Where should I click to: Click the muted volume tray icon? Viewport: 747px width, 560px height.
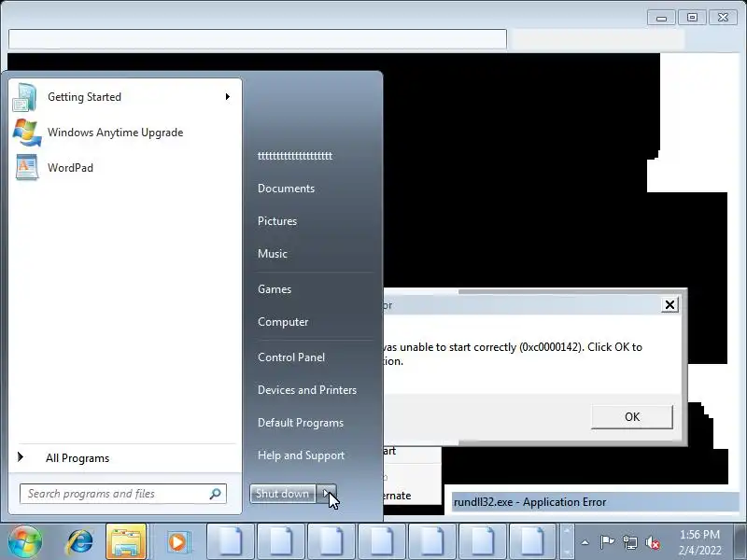652,542
